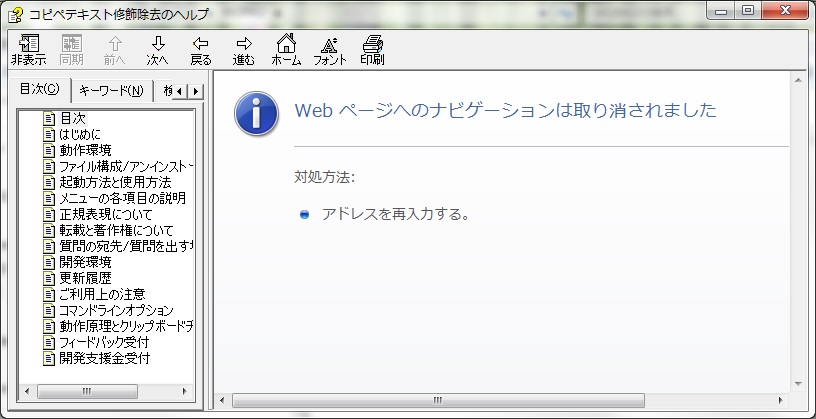The image size is (816, 419).
Task: Open 動作原理とクリップボード topic
Action: [x=126, y=326]
